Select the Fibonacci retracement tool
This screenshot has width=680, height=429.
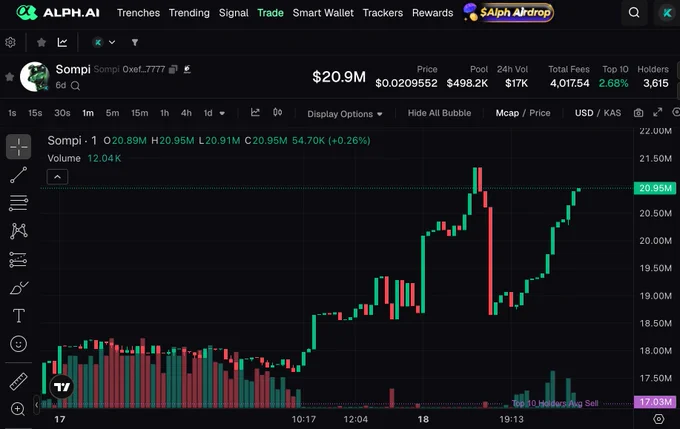point(19,203)
